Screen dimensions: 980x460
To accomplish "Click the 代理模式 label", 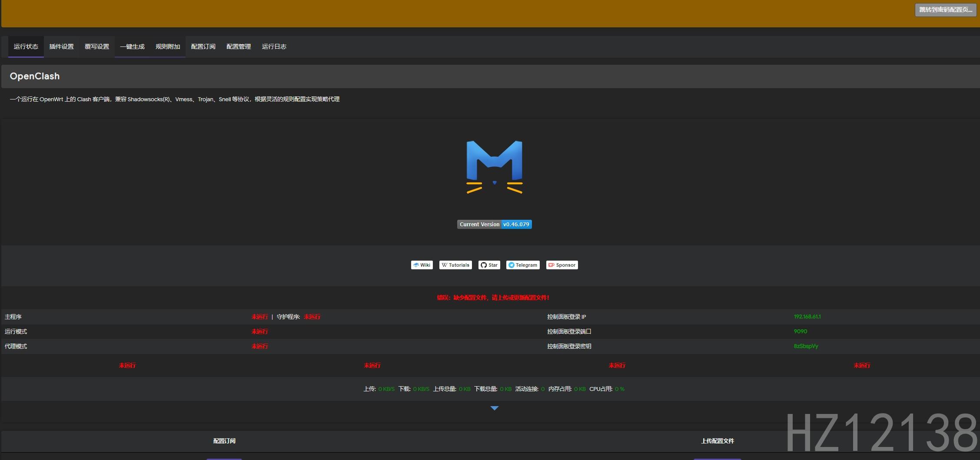I will (x=16, y=346).
